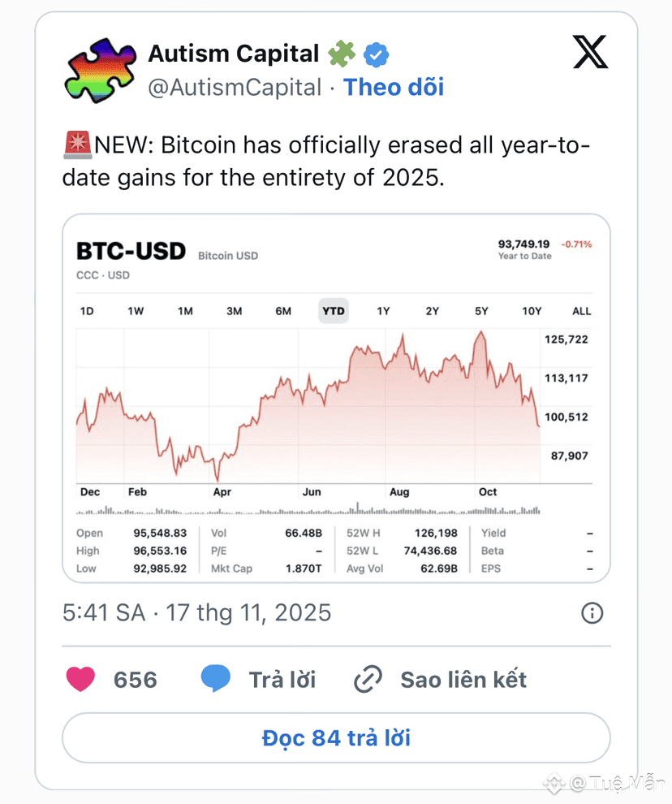Screen dimensions: 672x804
Task: Select the 6M time range
Action: click(x=283, y=311)
